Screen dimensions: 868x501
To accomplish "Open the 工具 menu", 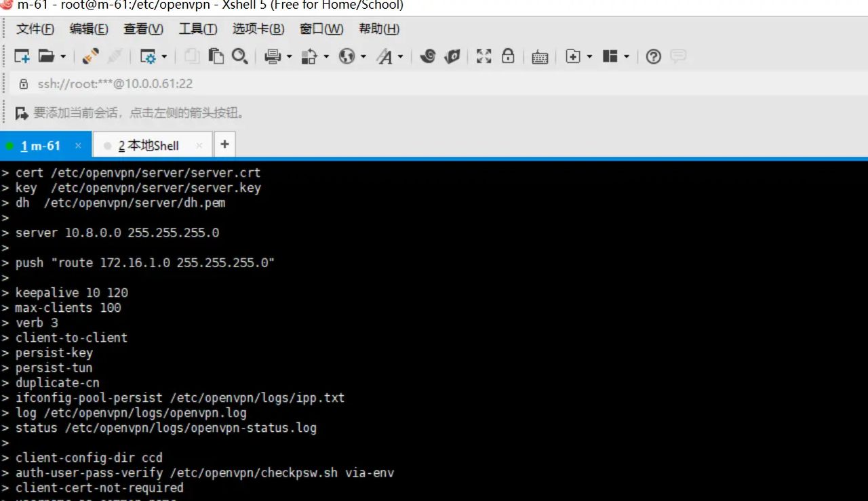I will point(197,28).
